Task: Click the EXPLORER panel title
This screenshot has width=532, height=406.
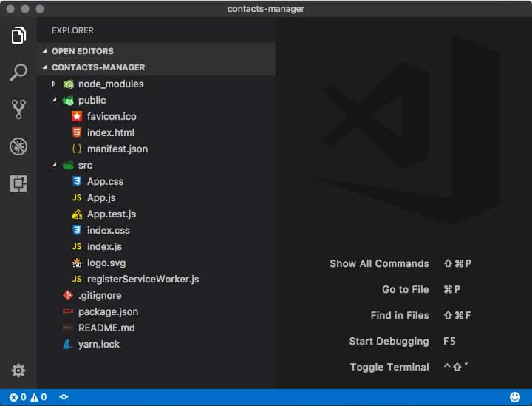Action: click(72, 30)
